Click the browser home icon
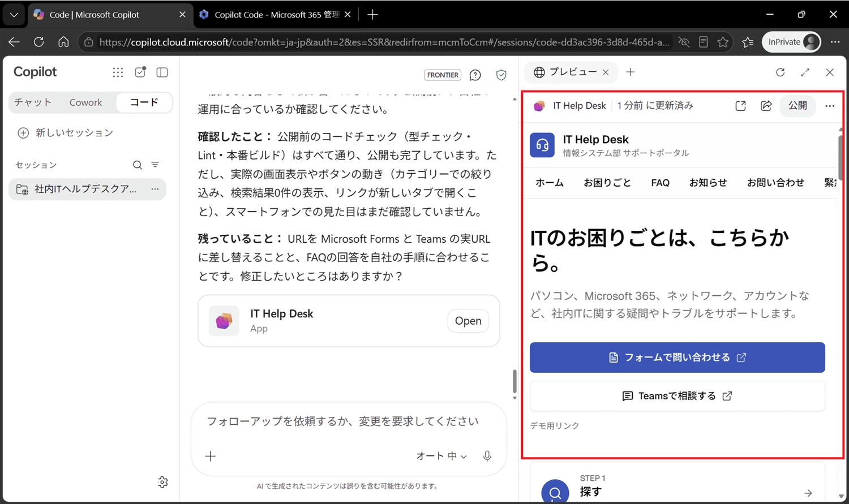Screen dimensions: 849x504 (63, 42)
